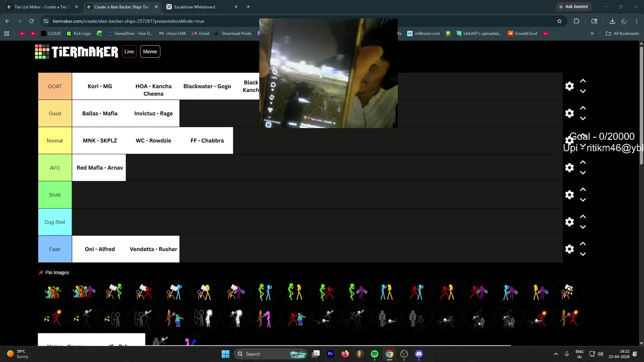Open the SoundCloud bookmark
The height and width of the screenshot is (362, 644).
tap(522, 34)
